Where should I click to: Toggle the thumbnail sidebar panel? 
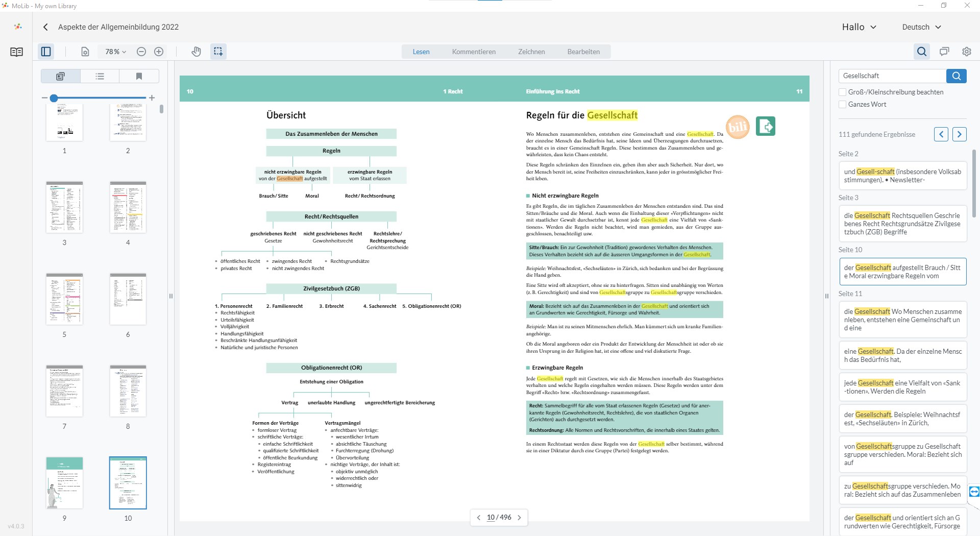coord(46,52)
